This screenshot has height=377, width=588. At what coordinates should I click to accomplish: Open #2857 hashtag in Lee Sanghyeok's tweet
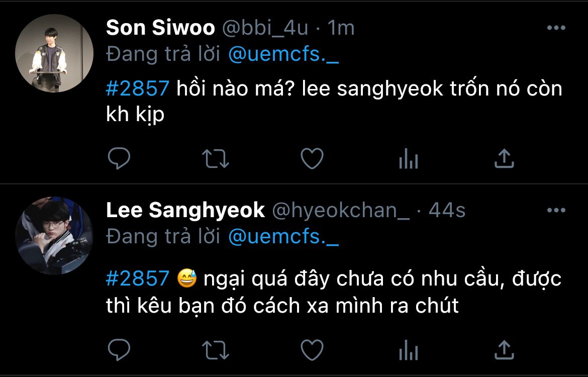click(137, 278)
